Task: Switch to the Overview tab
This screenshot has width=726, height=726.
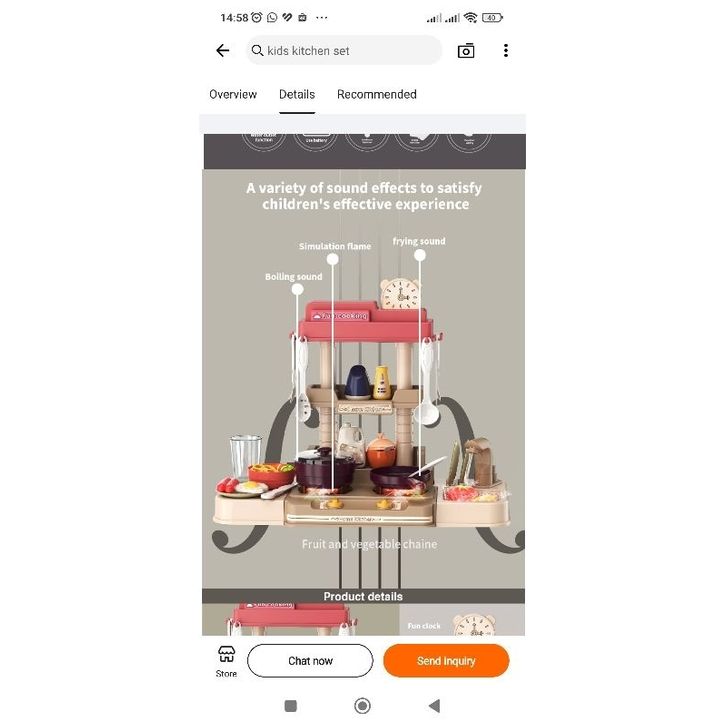Action: 233,94
